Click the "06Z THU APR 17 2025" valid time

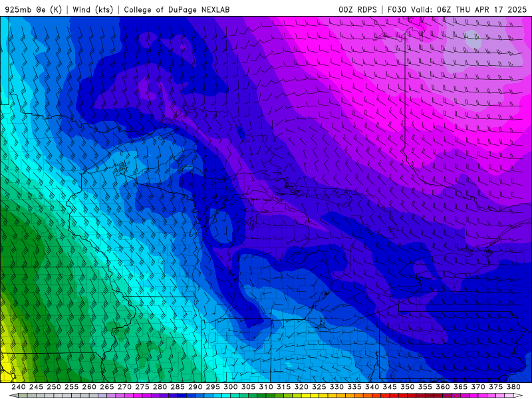pyautogui.click(x=481, y=9)
